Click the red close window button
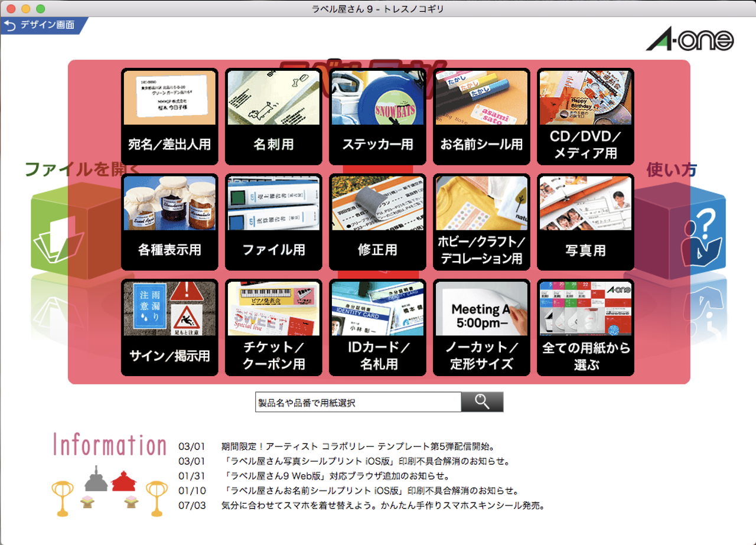The image size is (756, 545). pyautogui.click(x=11, y=9)
